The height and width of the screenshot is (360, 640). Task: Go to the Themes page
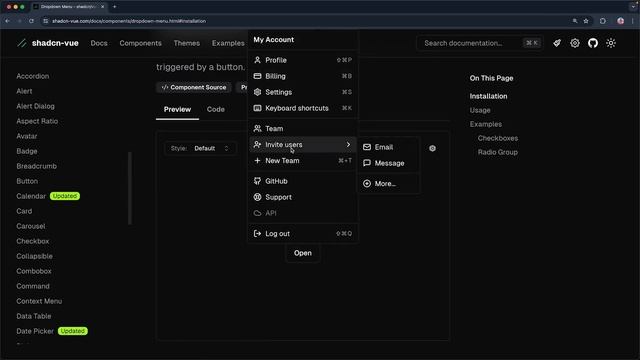[187, 43]
